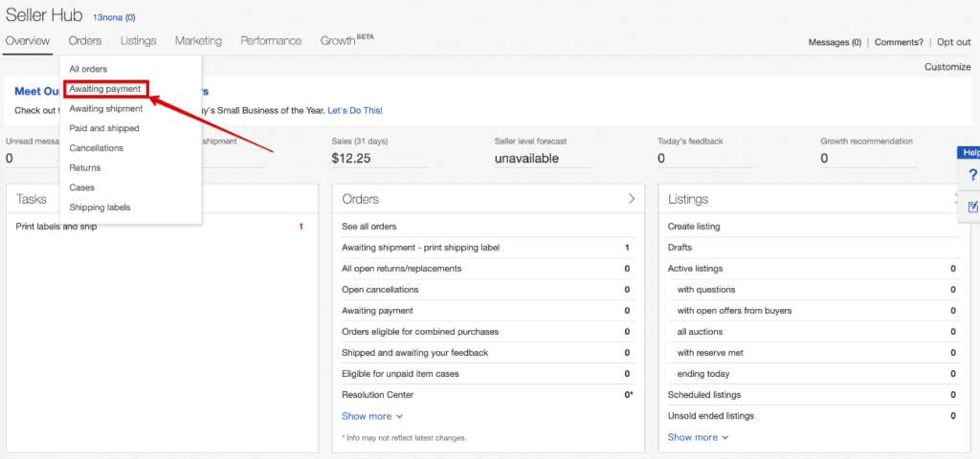Image resolution: width=980 pixels, height=459 pixels.
Task: Follow the Let's Do This! link
Action: click(x=355, y=111)
